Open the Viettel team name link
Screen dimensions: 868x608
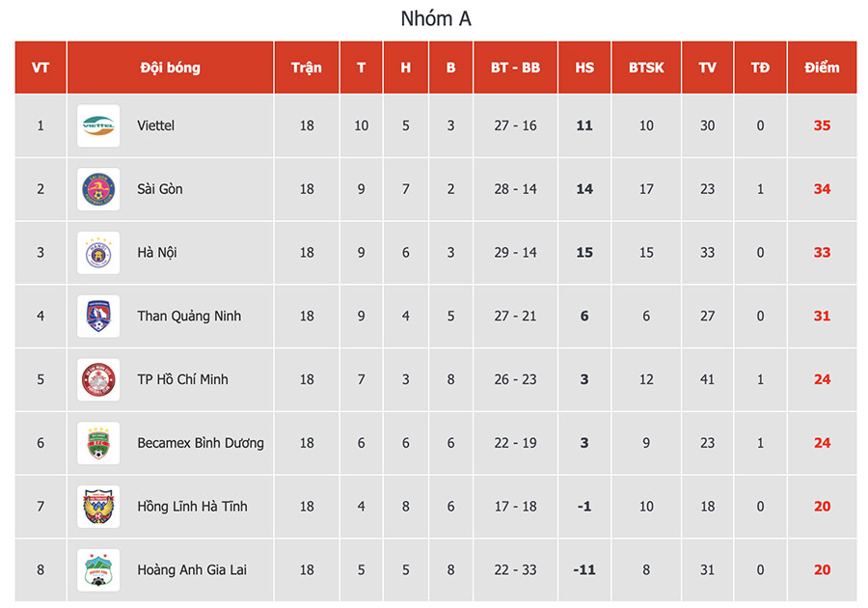click(x=156, y=125)
